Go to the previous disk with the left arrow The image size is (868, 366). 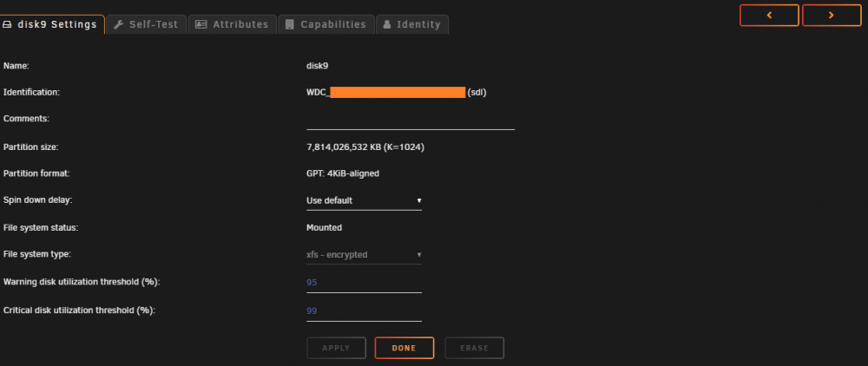[769, 16]
